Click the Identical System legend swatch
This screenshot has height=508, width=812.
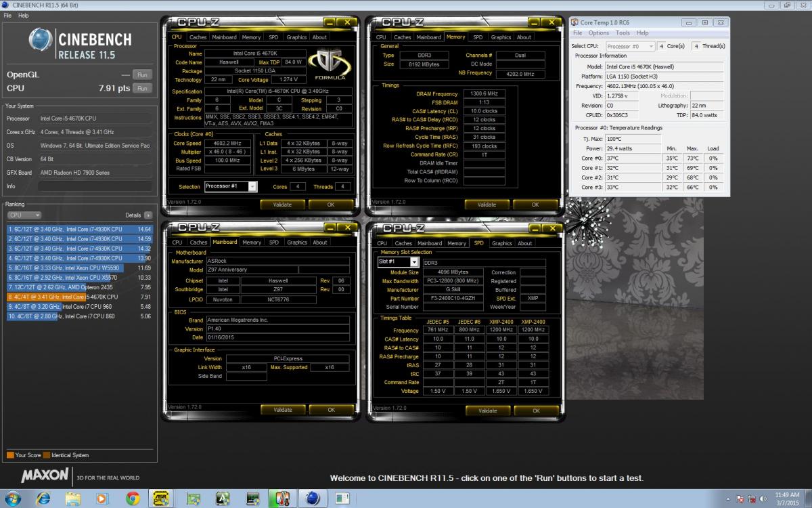47,455
